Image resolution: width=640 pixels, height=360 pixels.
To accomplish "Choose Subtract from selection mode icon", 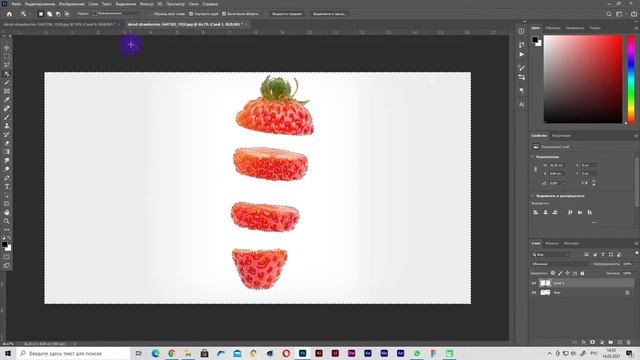I will point(58,14).
